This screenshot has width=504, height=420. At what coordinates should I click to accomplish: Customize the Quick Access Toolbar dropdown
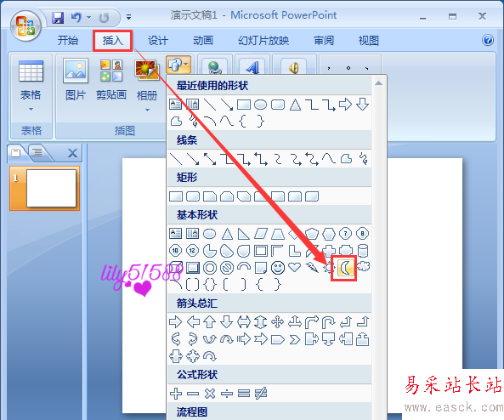pyautogui.click(x=128, y=17)
